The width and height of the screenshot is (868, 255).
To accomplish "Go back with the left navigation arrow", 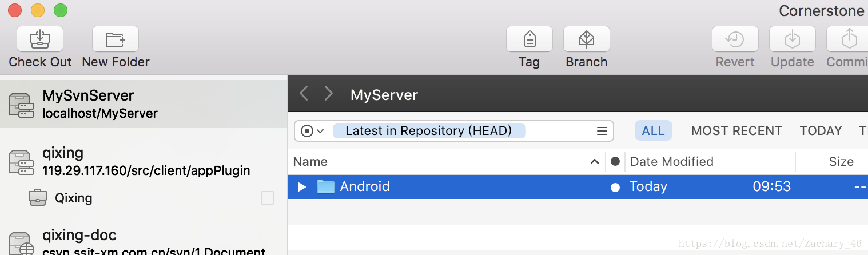I will click(x=304, y=94).
